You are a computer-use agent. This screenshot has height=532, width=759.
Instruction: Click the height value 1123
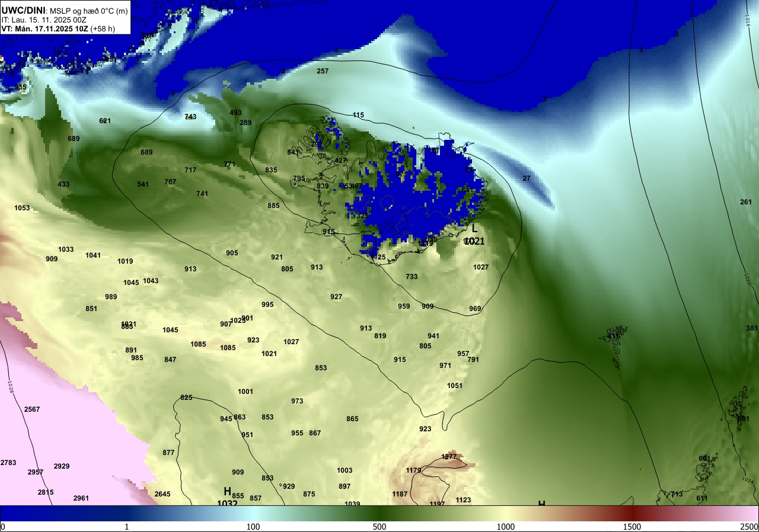tap(463, 500)
